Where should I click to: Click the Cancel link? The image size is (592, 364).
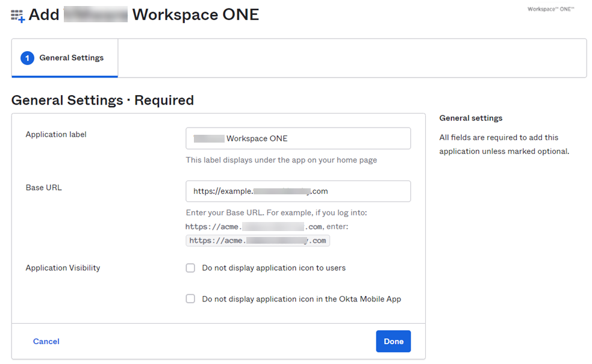pyautogui.click(x=46, y=341)
